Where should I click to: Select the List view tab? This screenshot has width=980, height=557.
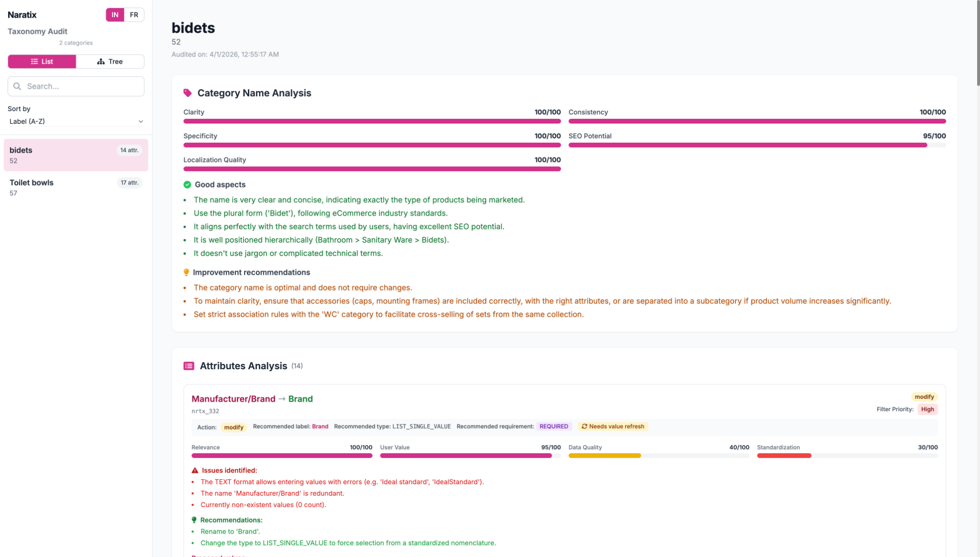[42, 61]
